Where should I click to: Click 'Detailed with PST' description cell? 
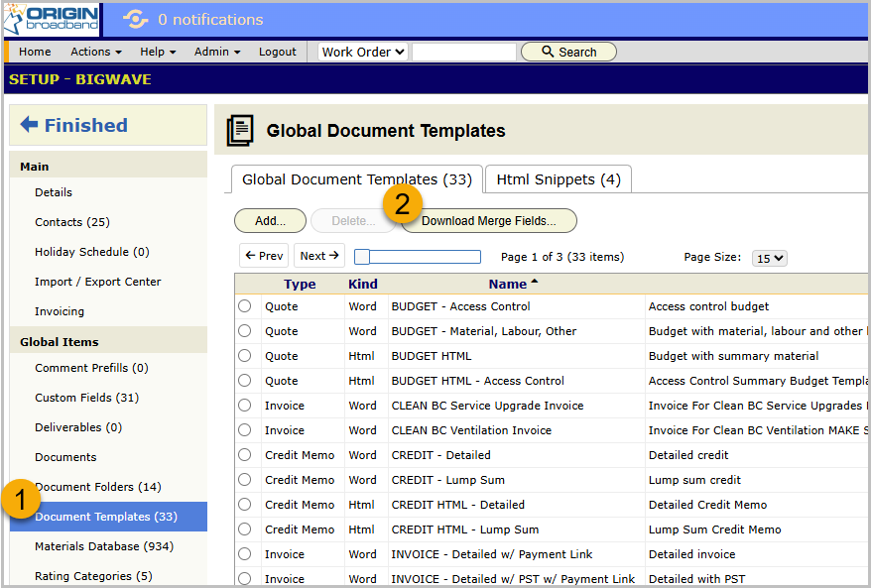point(696,579)
